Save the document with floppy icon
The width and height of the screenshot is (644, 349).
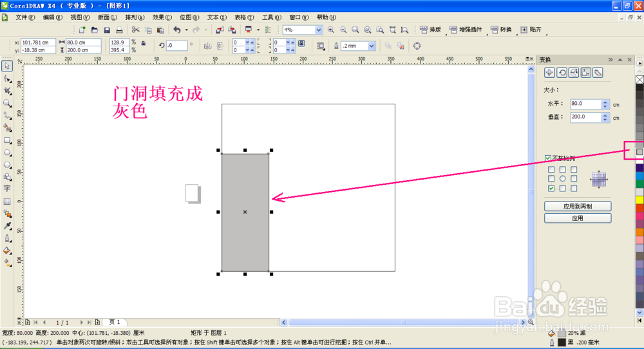(x=107, y=30)
